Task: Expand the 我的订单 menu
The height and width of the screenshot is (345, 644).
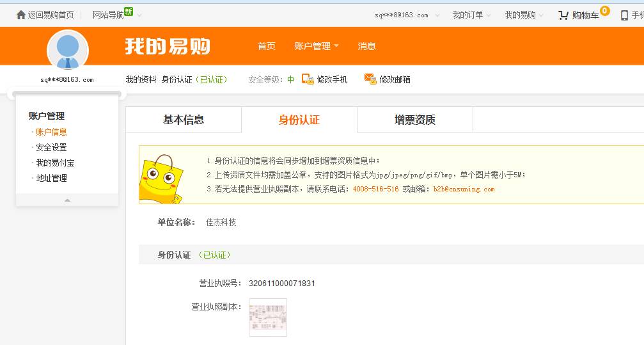Action: coord(471,15)
